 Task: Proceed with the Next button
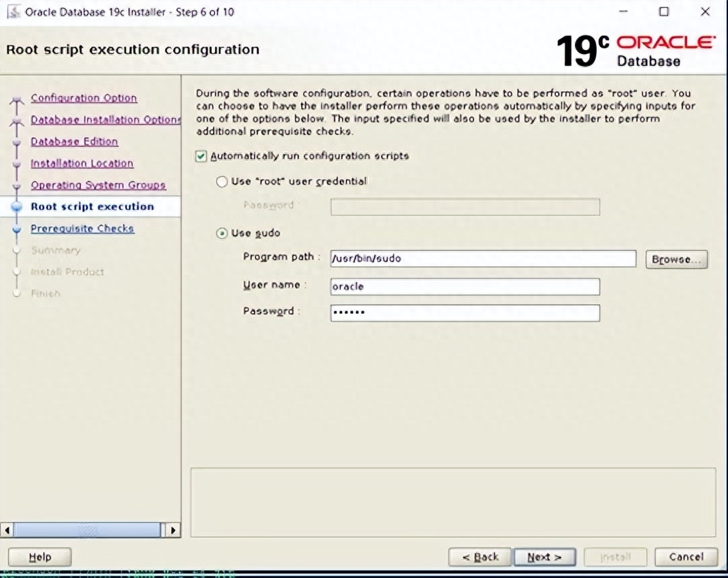(544, 557)
